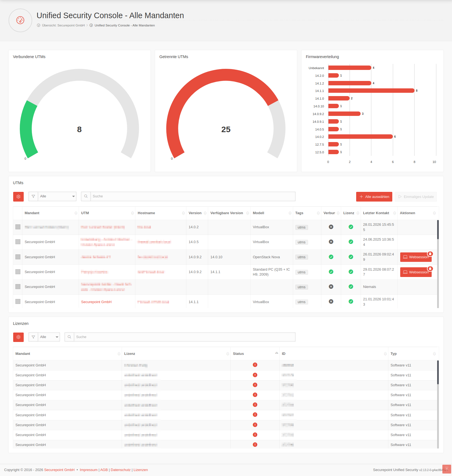
Task: Open the 'Alle' filter dropdown in UTMs
Action: coord(57,196)
